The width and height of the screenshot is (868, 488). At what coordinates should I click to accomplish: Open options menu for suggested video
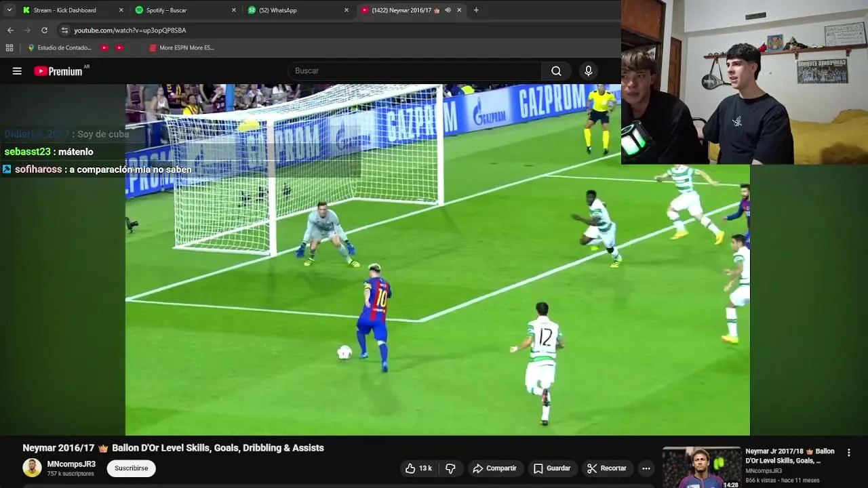(x=848, y=453)
